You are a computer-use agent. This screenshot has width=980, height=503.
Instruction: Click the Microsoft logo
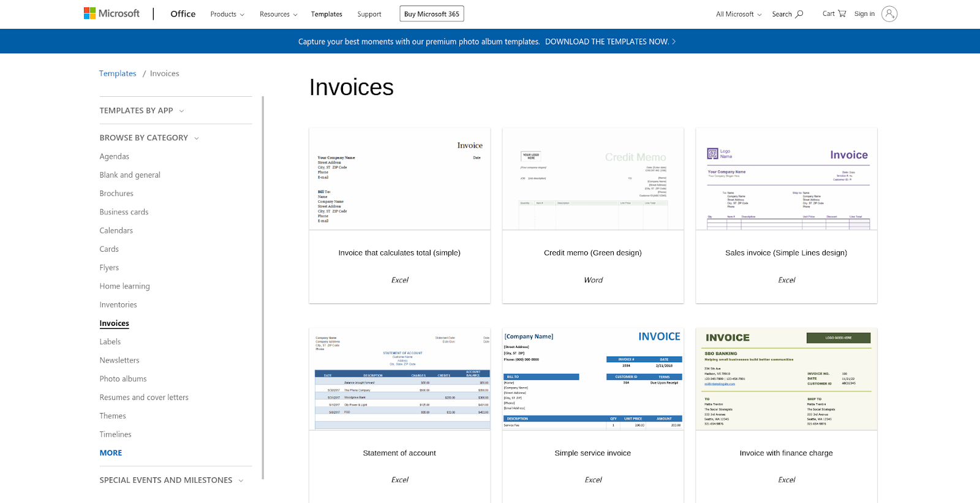pos(111,13)
